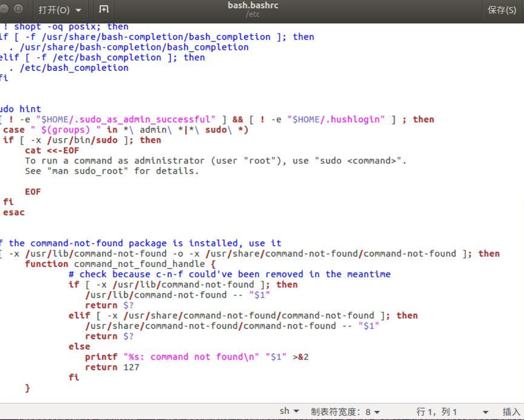Click the 插入 insert mode indicator

[511, 412]
